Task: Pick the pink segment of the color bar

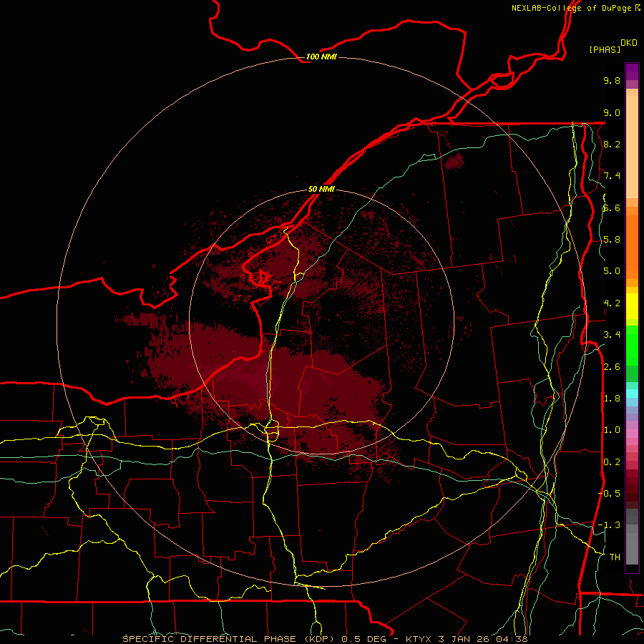Action: pos(632,434)
